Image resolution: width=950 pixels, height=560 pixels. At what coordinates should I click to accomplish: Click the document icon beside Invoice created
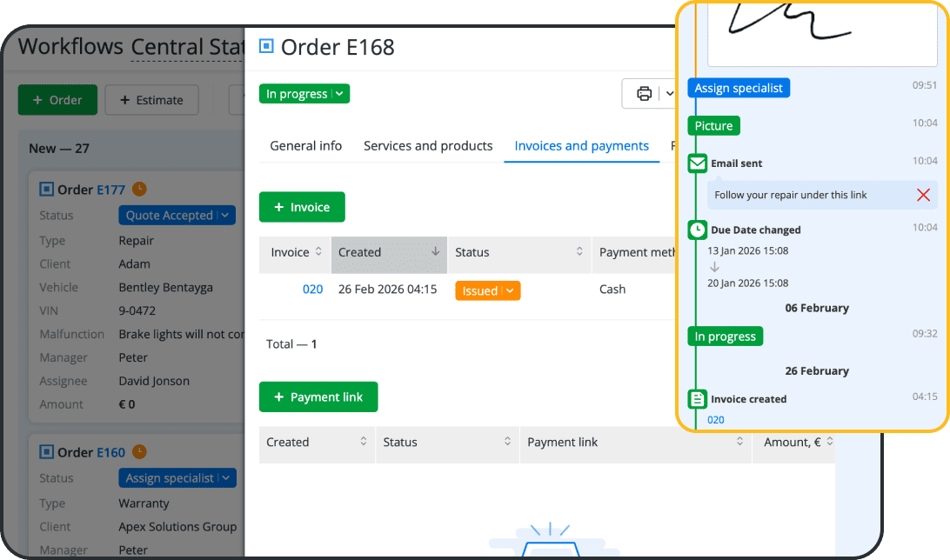(x=697, y=398)
